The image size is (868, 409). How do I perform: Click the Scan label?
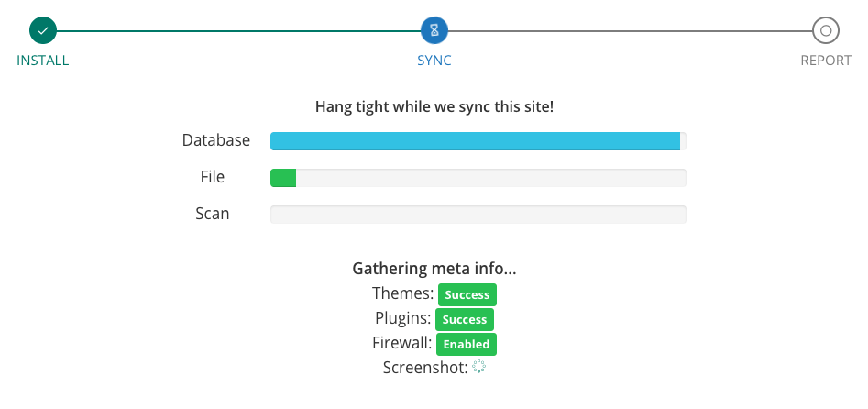point(213,214)
